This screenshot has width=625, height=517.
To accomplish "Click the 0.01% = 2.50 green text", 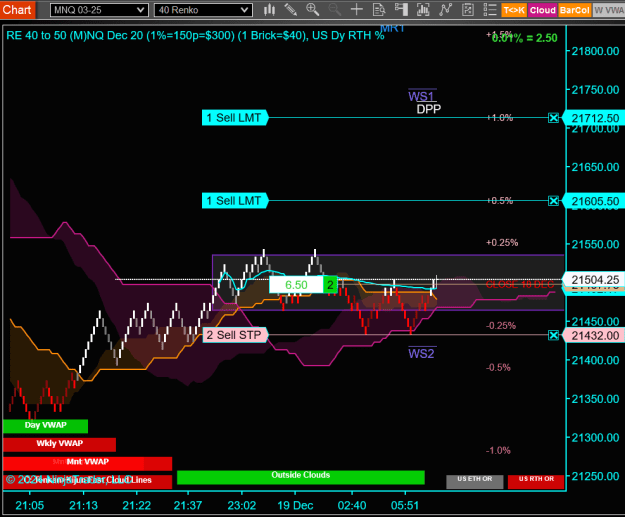I will click(525, 38).
